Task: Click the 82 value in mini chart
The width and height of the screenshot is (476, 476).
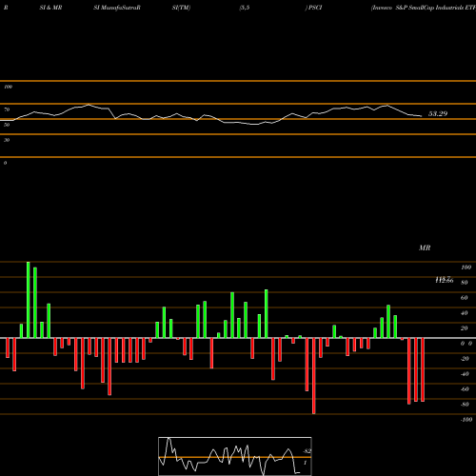Action: [307, 451]
